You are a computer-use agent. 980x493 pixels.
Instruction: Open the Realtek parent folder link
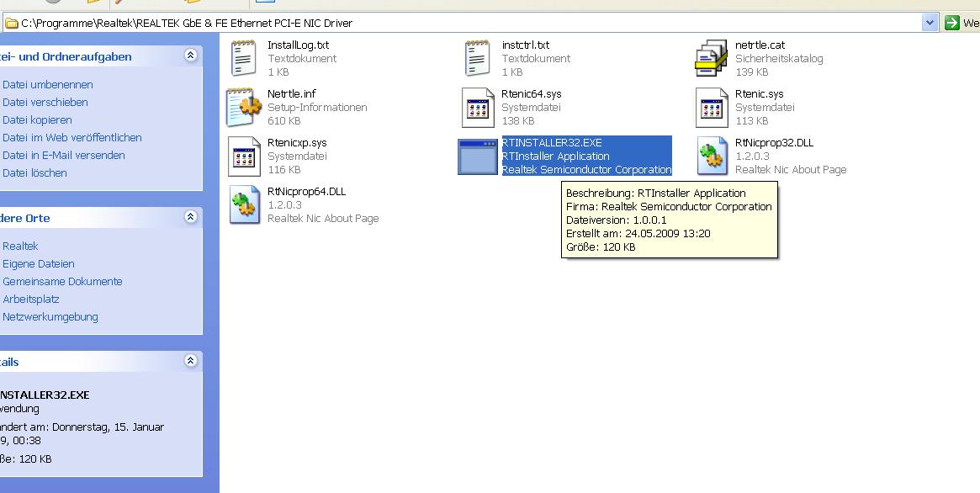(x=20, y=246)
